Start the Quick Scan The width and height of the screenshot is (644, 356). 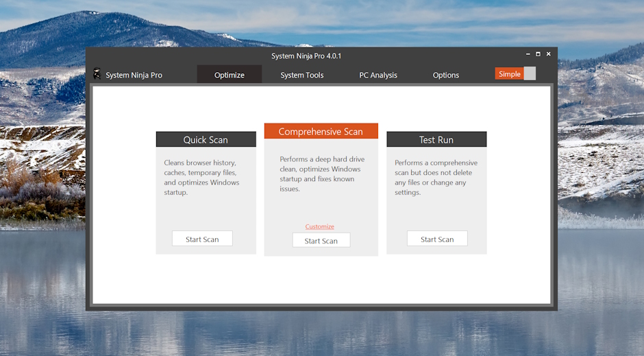click(202, 239)
